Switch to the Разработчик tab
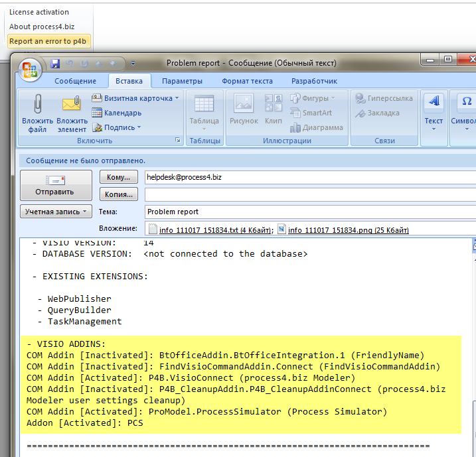The height and width of the screenshot is (457, 476). tap(314, 81)
